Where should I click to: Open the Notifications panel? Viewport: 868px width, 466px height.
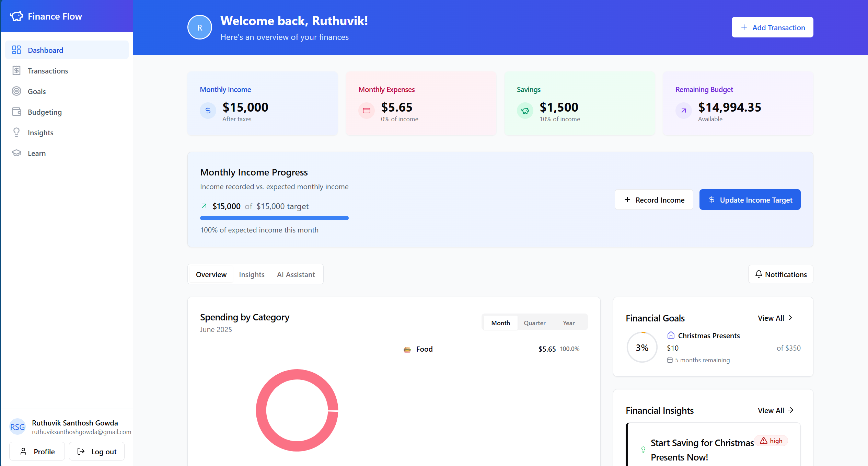(780, 274)
